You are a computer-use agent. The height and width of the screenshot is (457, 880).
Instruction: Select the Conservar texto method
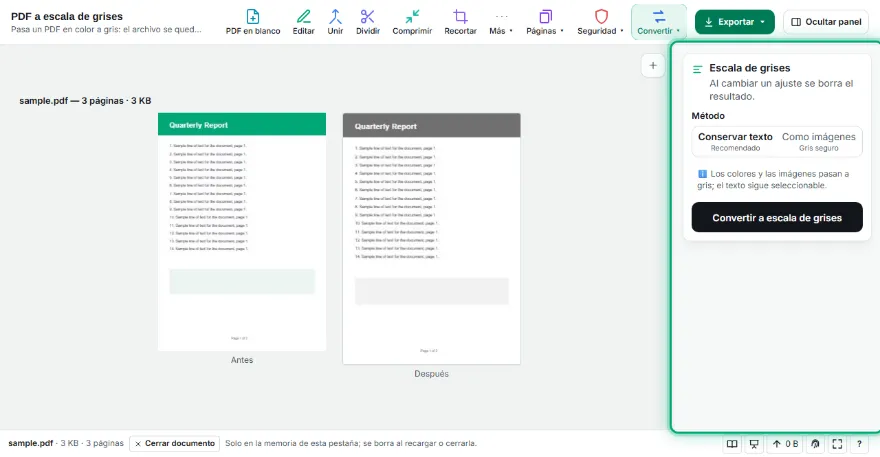click(735, 141)
